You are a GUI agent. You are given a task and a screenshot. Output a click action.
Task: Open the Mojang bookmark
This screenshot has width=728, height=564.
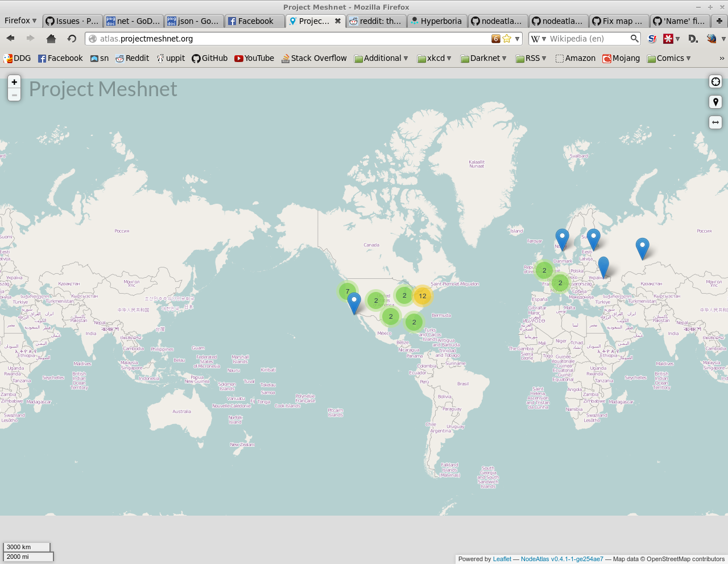click(x=621, y=58)
